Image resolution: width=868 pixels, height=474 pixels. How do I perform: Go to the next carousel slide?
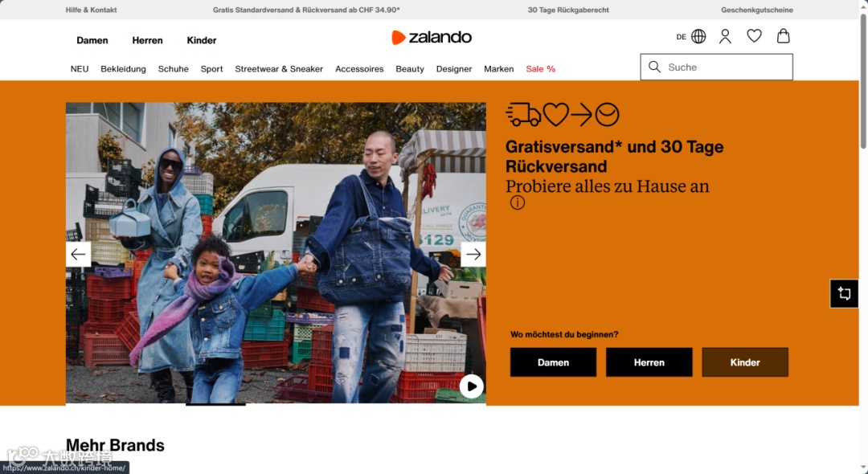pos(473,255)
